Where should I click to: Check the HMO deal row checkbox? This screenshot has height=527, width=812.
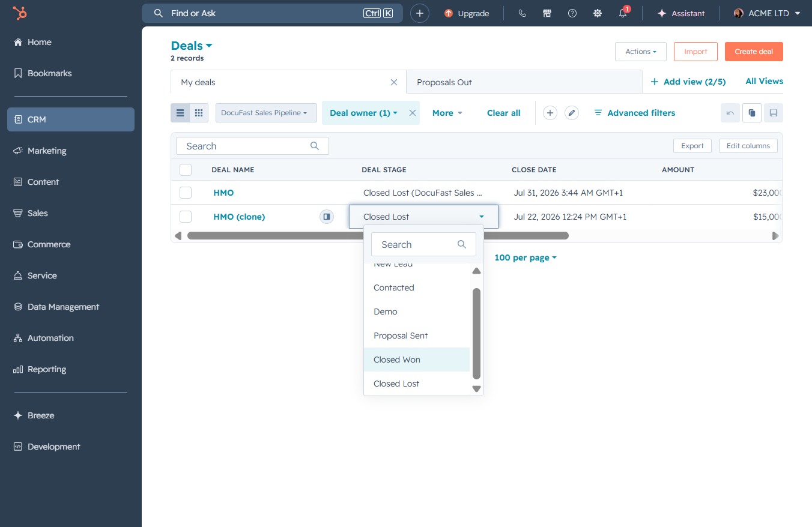(186, 193)
